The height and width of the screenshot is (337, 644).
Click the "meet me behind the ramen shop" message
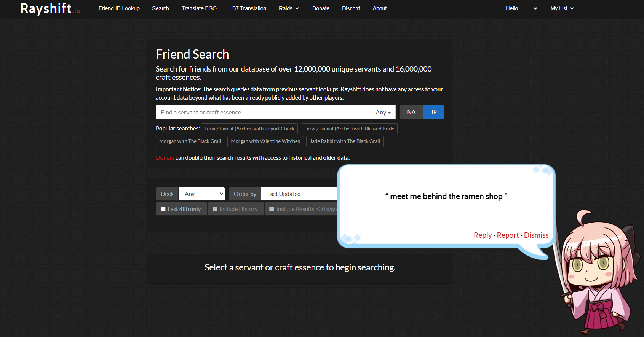[x=446, y=196]
